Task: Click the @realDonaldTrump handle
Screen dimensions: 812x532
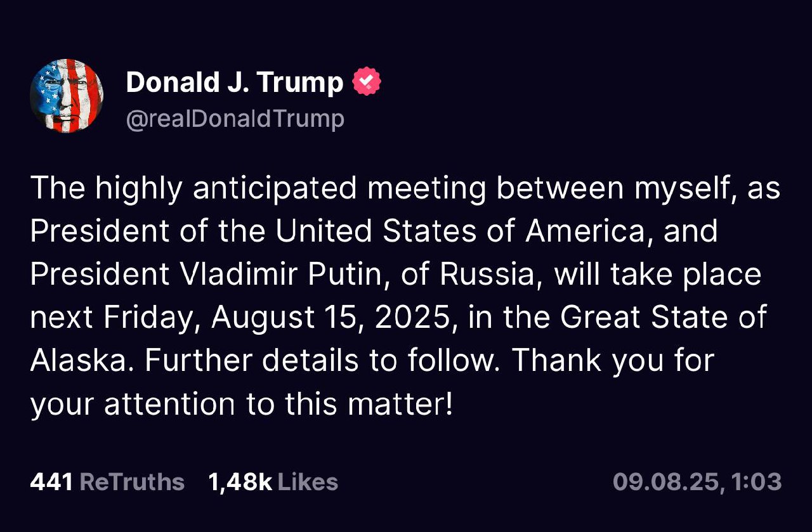Action: (235, 119)
